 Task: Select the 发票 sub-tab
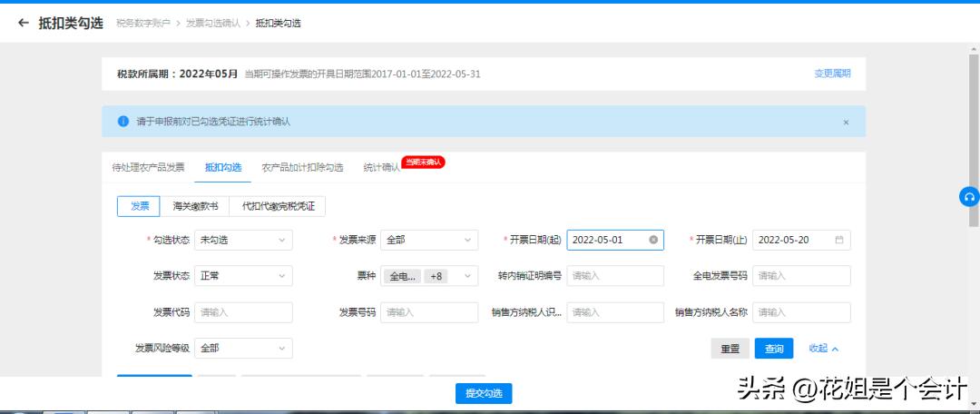pos(139,206)
